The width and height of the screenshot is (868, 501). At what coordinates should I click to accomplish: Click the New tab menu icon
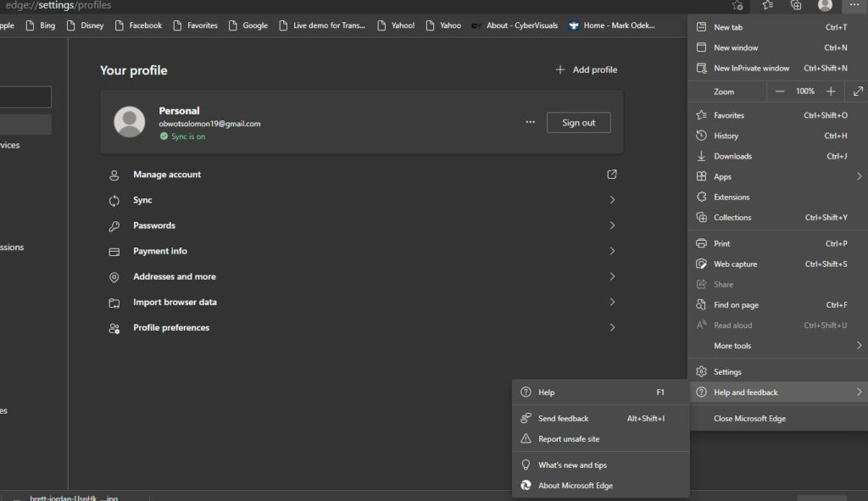click(x=701, y=27)
